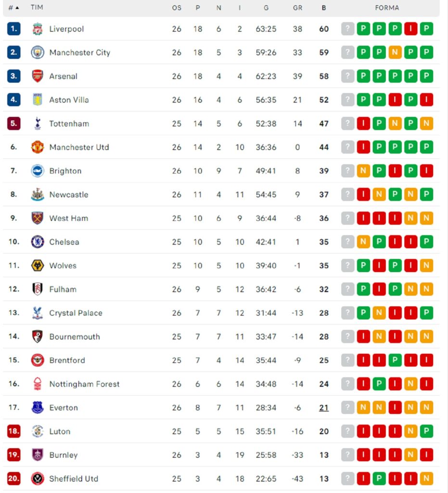
Task: Click Wolves' club crest
Action: 37,265
